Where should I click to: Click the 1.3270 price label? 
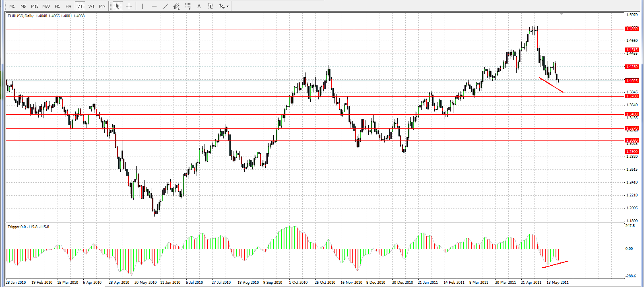pos(632,128)
